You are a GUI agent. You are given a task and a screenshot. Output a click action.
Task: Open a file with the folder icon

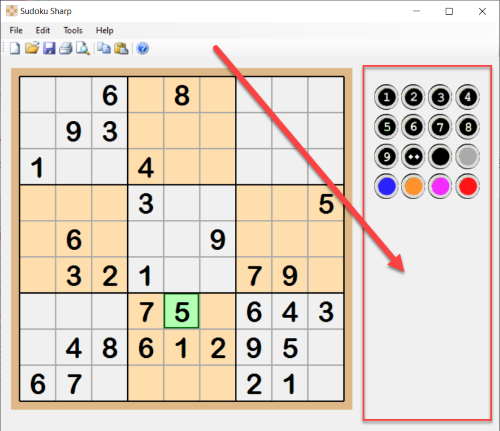[x=32, y=48]
